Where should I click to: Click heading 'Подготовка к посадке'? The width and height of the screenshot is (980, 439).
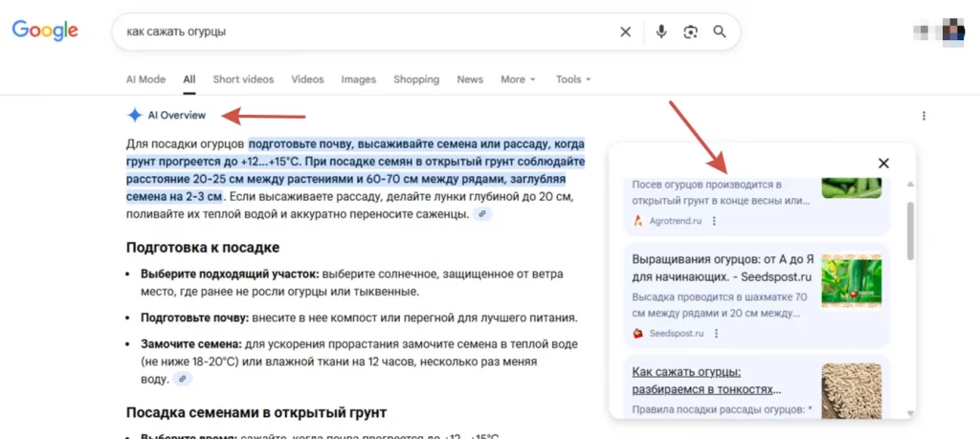[x=203, y=248]
